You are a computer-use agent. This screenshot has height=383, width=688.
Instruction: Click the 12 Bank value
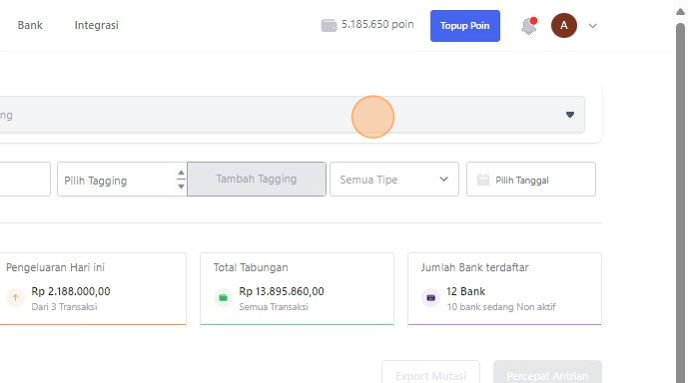(466, 291)
